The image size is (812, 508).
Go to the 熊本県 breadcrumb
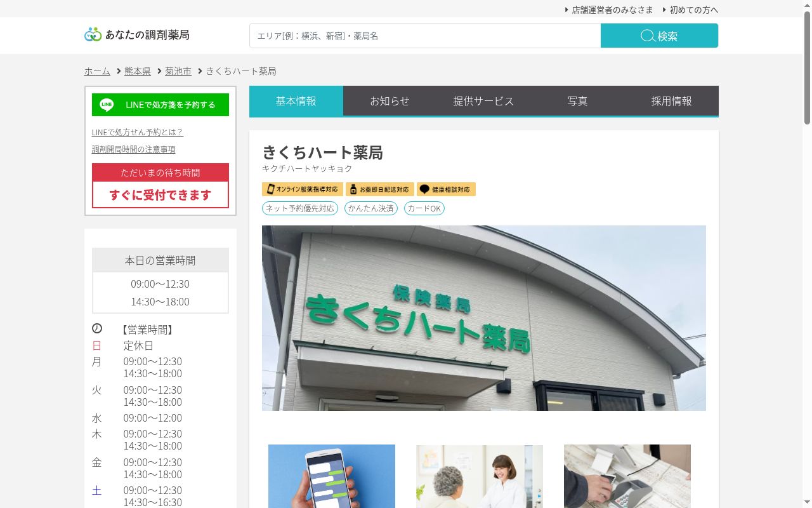138,71
